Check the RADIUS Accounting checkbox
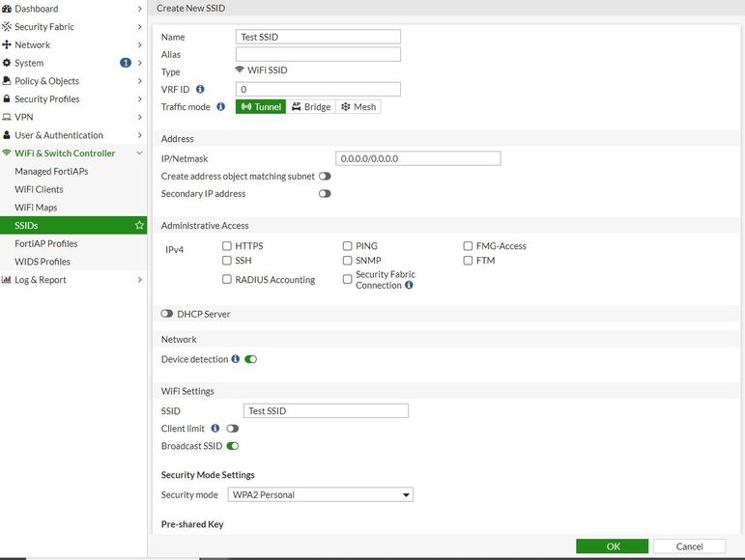The width and height of the screenshot is (745, 560). click(x=227, y=280)
